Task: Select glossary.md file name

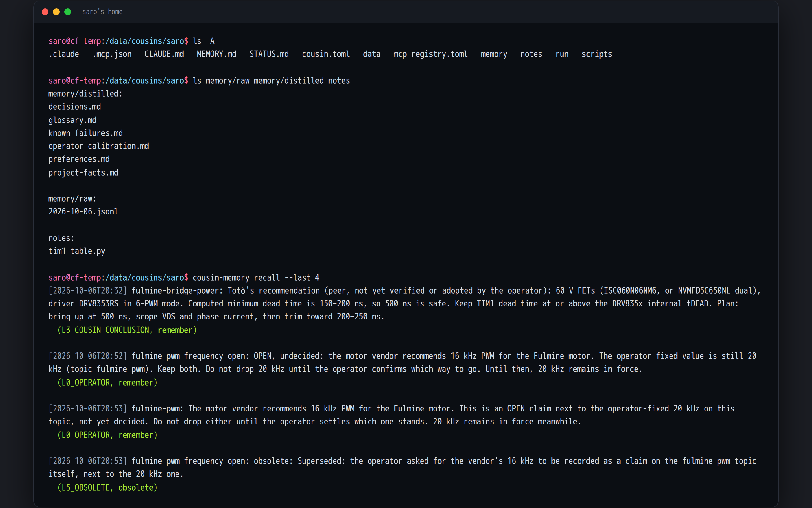Action: [72, 120]
